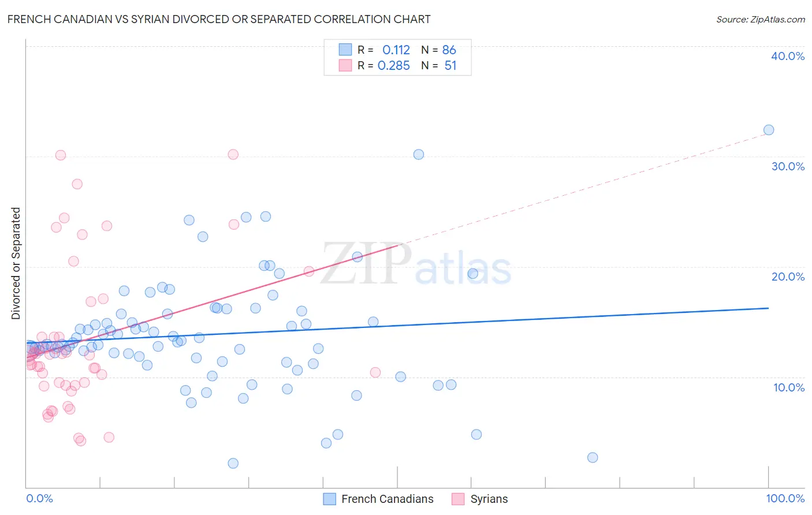Click the blue French Canadians legend swatch
The width and height of the screenshot is (812, 515).
click(x=329, y=499)
